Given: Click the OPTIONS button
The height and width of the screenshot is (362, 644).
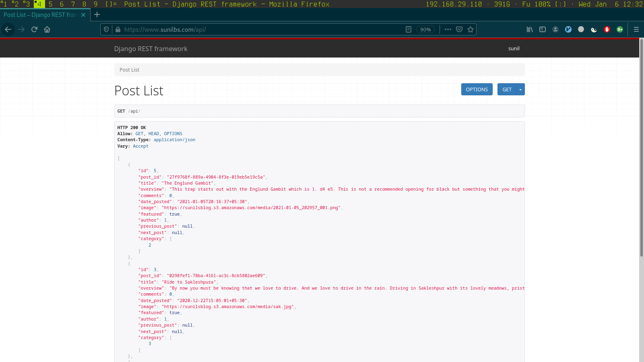Looking at the screenshot, I should pos(477,89).
